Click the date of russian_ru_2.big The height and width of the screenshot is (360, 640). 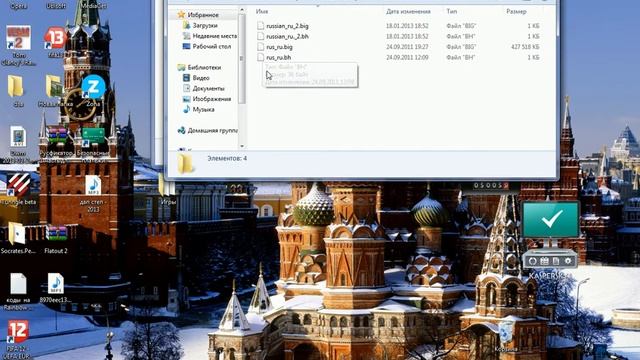click(x=407, y=26)
